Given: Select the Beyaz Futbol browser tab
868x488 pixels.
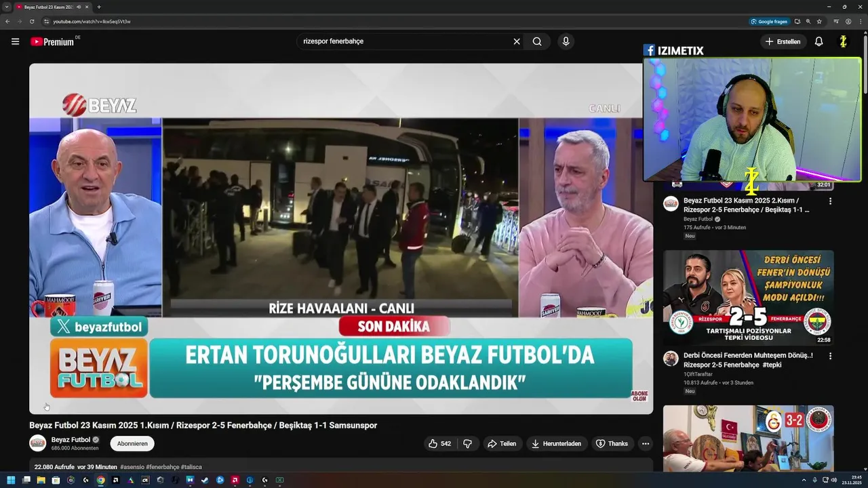Looking at the screenshot, I should (53, 7).
